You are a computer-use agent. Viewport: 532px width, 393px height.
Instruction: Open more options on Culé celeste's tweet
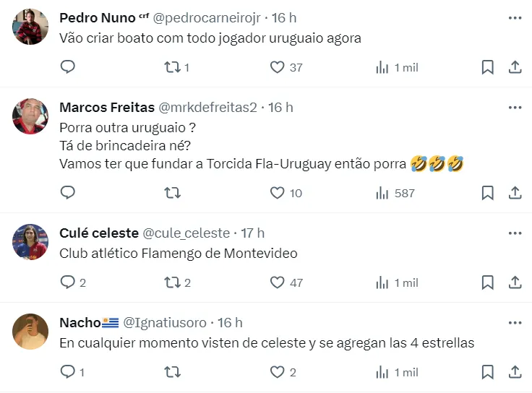[x=515, y=233]
